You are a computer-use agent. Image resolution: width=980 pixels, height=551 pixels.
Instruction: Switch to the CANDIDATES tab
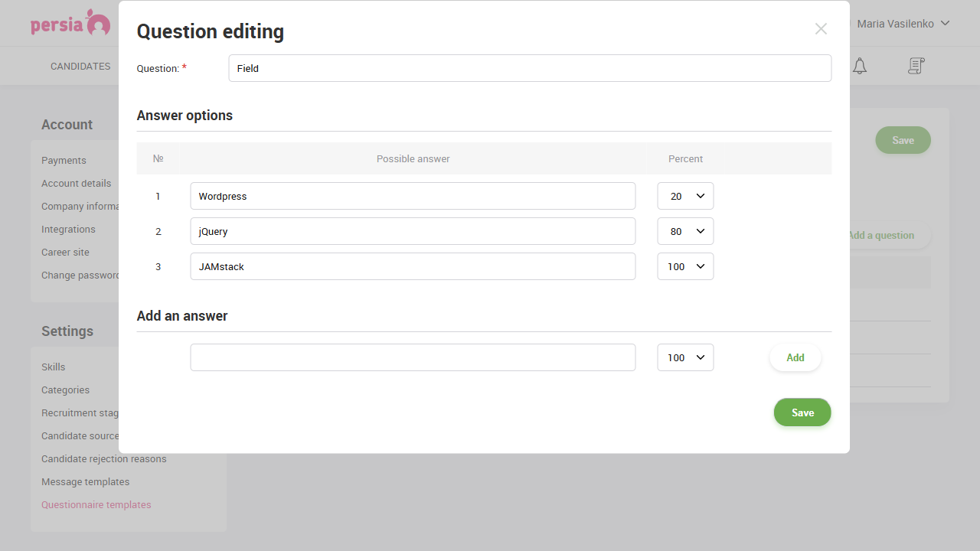click(80, 66)
